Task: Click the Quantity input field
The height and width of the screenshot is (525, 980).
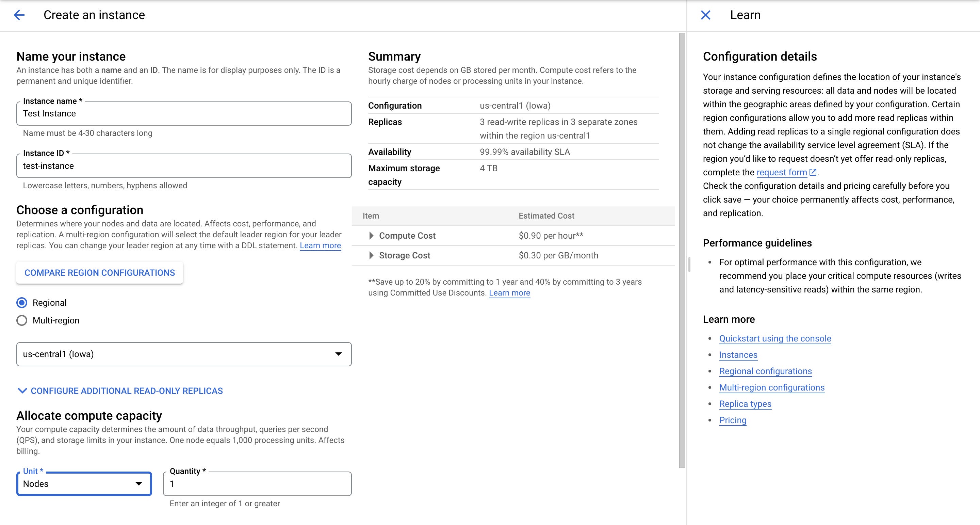Action: [x=257, y=484]
